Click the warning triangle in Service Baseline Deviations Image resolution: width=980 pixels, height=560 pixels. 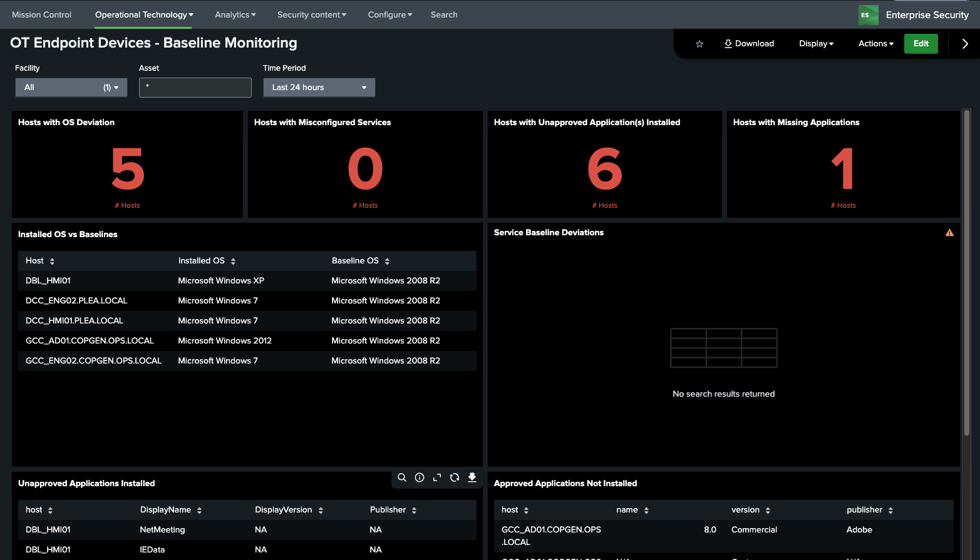coord(949,233)
